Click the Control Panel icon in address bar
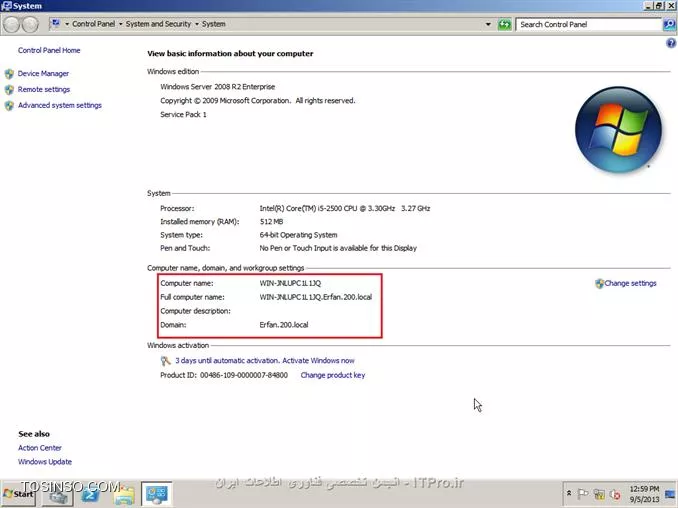Viewport: 678px width, 508px height. (55, 23)
